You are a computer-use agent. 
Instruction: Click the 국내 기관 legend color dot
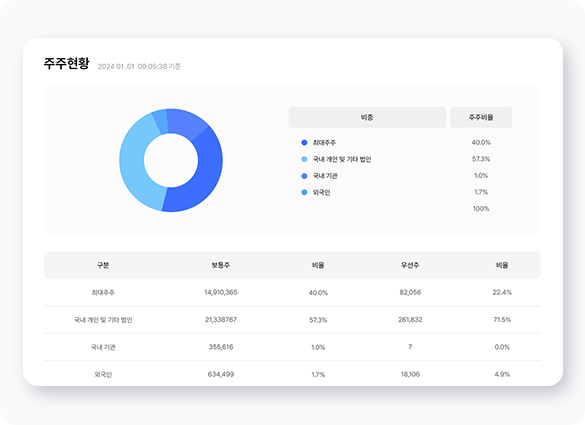(304, 176)
